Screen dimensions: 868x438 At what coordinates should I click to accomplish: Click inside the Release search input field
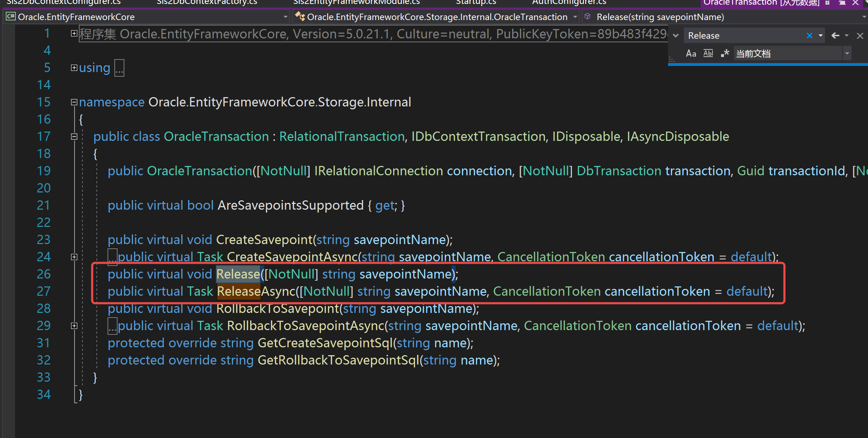[x=745, y=35]
